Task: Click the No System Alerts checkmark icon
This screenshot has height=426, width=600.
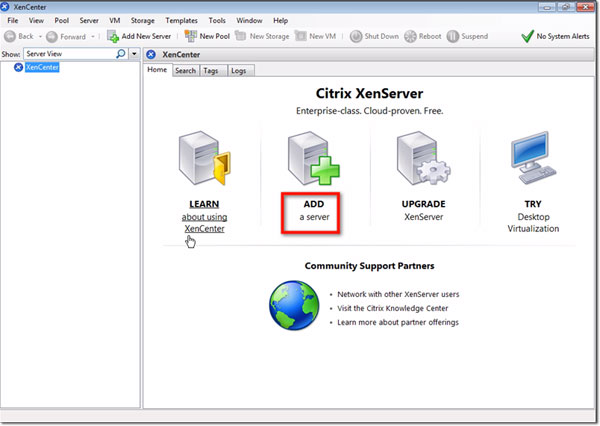Action: tap(527, 36)
